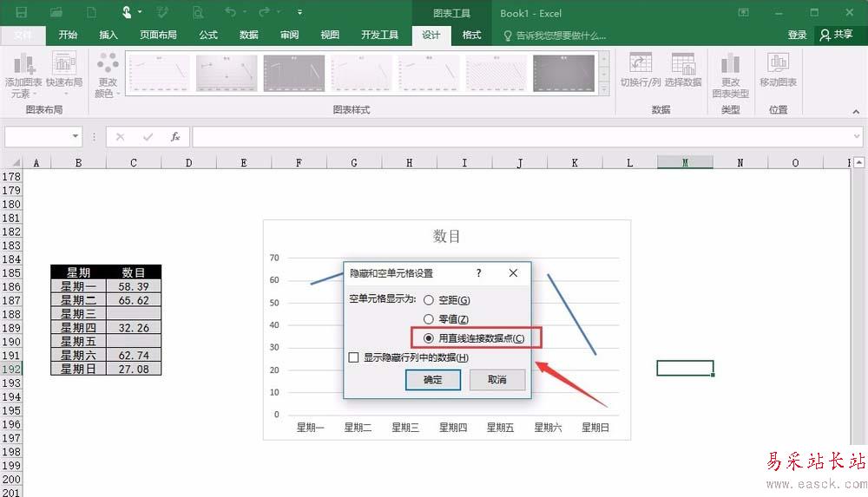Click 切换行/列 (Switch Row/Column)
The image size is (868, 497).
(641, 70)
